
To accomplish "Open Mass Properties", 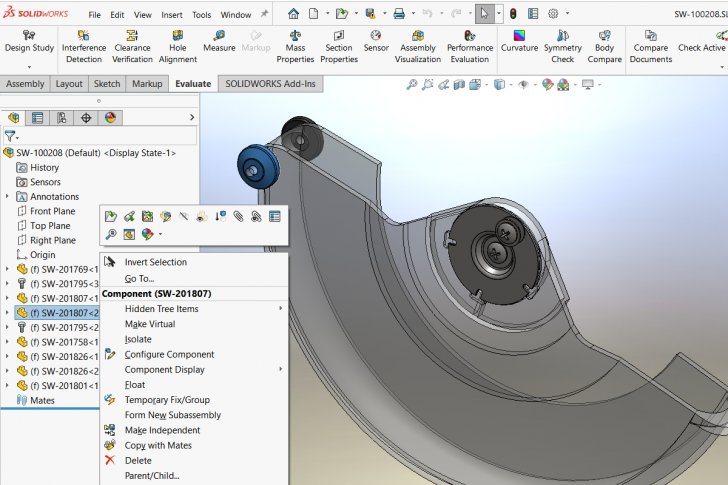I will pyautogui.click(x=295, y=46).
